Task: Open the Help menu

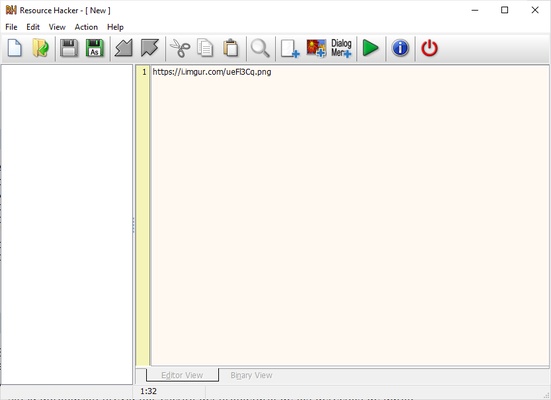Action: click(x=115, y=27)
